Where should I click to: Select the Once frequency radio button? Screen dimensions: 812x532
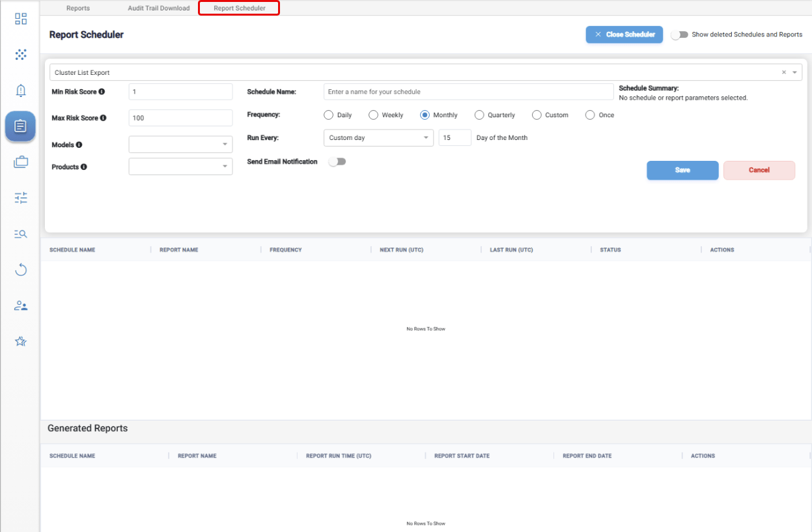[x=590, y=115]
